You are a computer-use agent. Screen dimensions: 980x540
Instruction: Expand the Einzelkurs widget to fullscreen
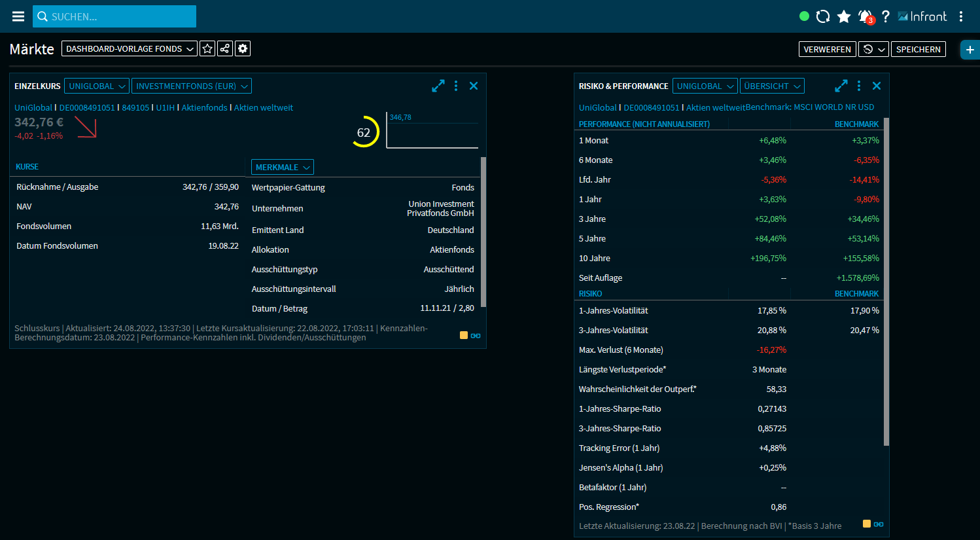pos(438,86)
